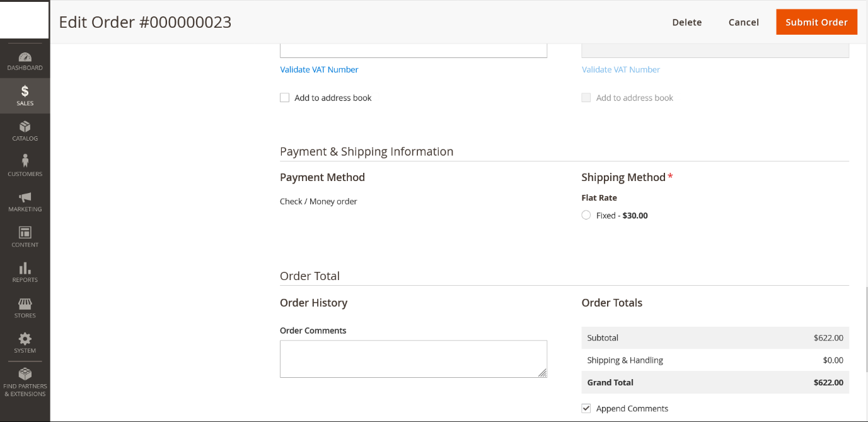Screen dimensions: 868x422
Task: Open the Stores storefront icon
Action: pyautogui.click(x=25, y=304)
